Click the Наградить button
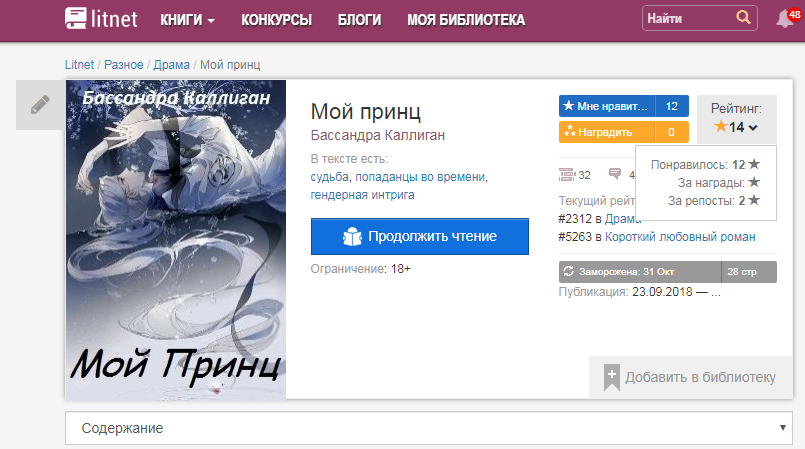805x449 pixels. pyautogui.click(x=607, y=132)
